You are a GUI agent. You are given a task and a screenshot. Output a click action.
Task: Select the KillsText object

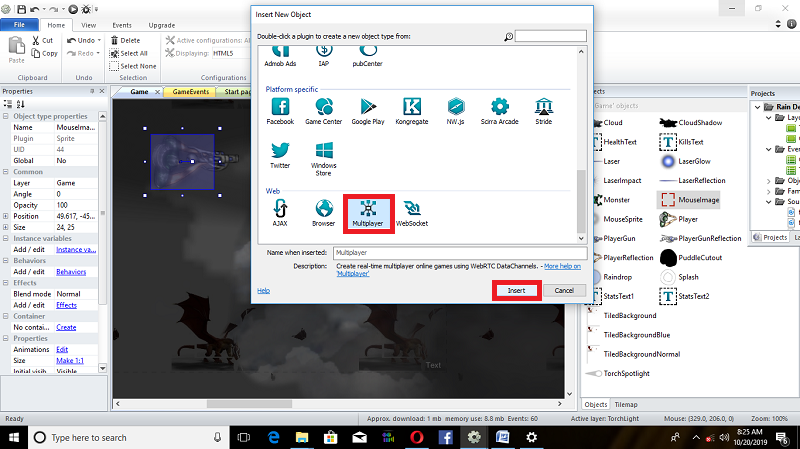pyautogui.click(x=682, y=142)
